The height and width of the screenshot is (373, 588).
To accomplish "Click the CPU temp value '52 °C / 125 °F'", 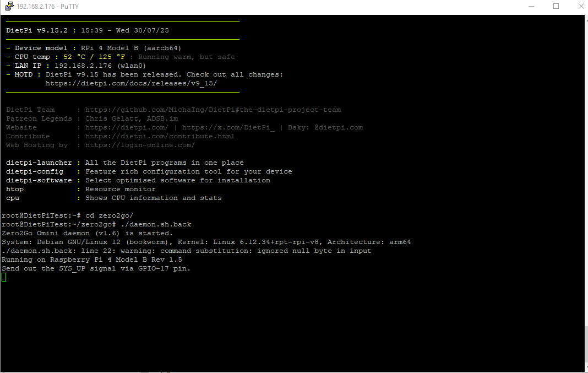I will [x=94, y=57].
